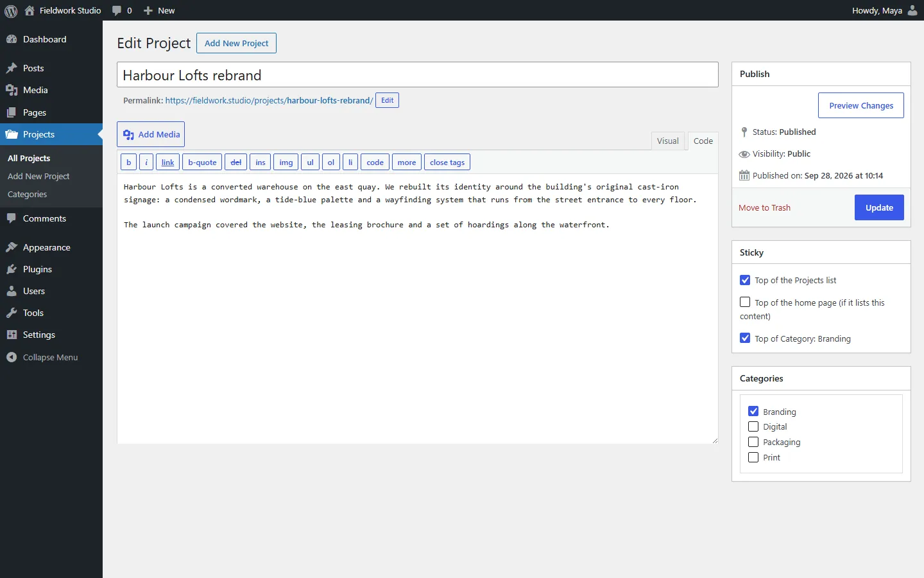Uncheck Top of the Projects list
The image size is (924, 578).
745,280
